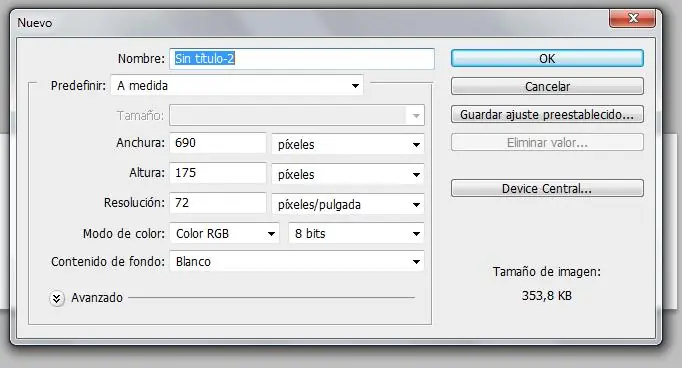Close the Nuevo dialog window
The image size is (682, 368).
click(632, 18)
